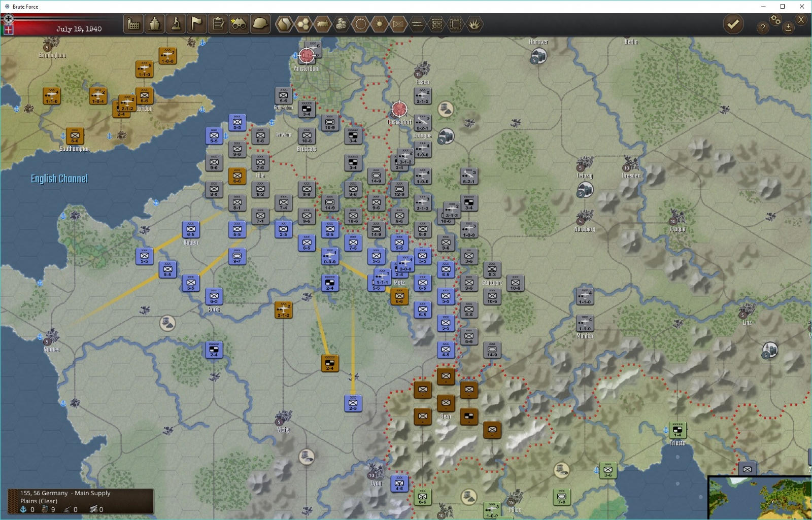The height and width of the screenshot is (520, 812).
Task: Select the orange 6-6 unit at London
Action: click(x=145, y=96)
